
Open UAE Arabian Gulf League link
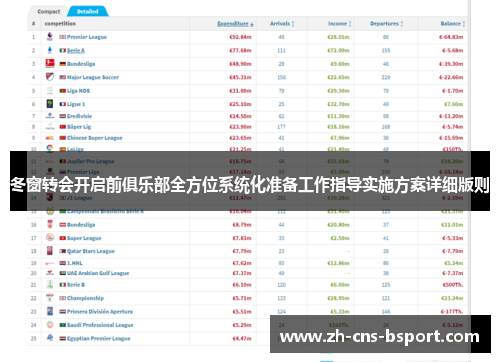(98, 273)
